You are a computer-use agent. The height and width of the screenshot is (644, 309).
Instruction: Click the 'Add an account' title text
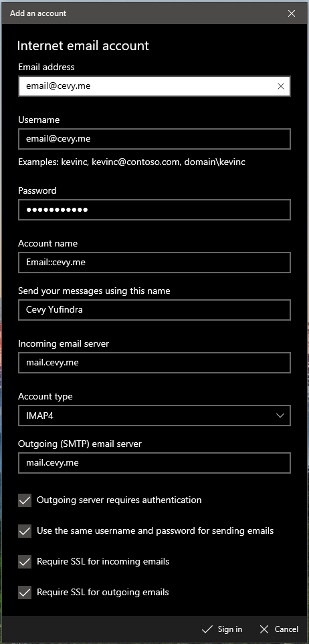point(38,13)
